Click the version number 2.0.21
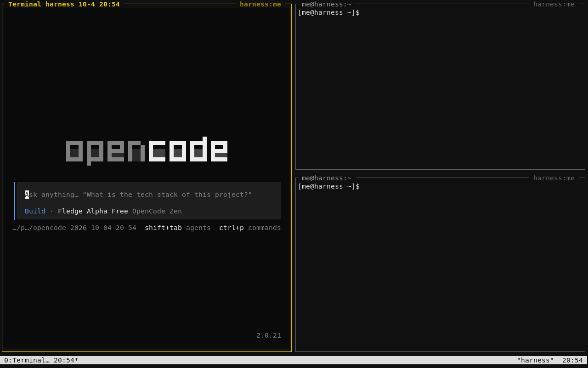This screenshot has width=588, height=368. tap(269, 335)
